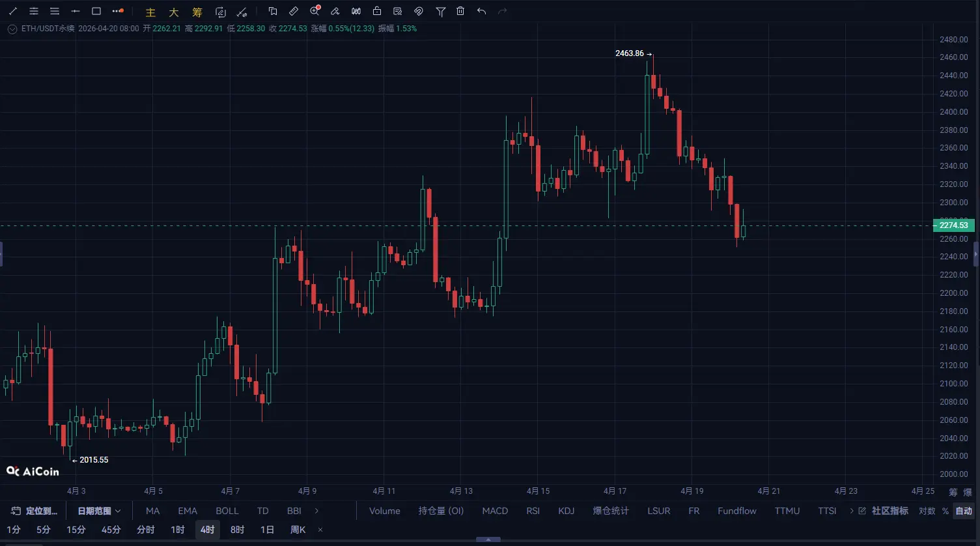
Task: Click the edit icon beside 社区指标
Action: point(862,511)
